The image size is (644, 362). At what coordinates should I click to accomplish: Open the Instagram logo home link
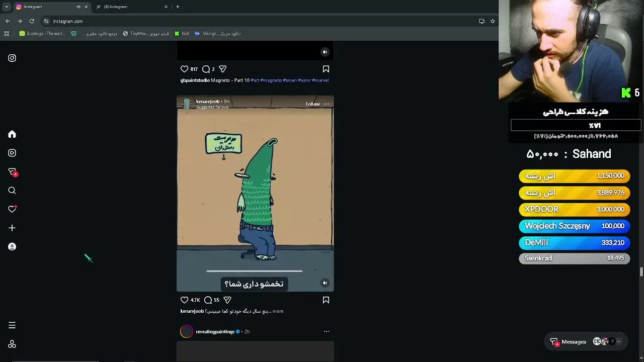coord(12,58)
